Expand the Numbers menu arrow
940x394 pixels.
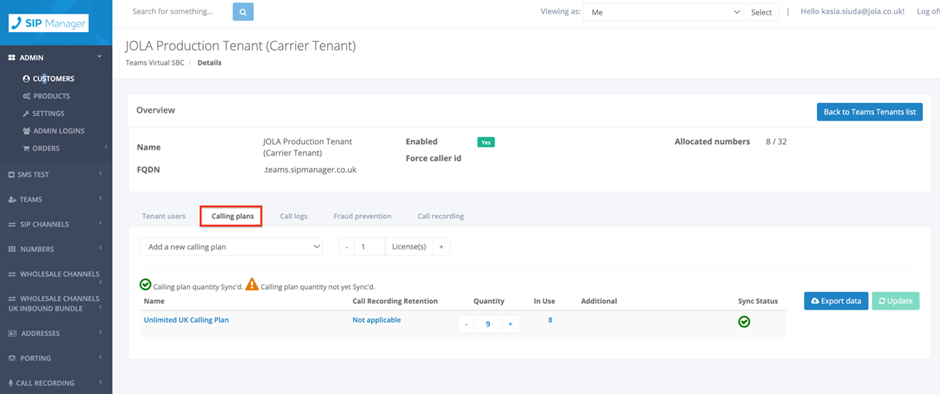pos(101,248)
